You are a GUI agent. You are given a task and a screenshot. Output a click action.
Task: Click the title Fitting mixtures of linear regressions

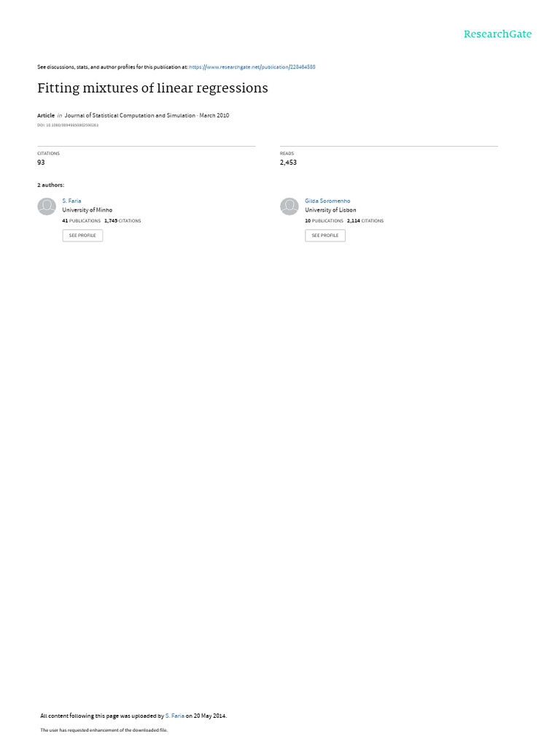point(152,88)
